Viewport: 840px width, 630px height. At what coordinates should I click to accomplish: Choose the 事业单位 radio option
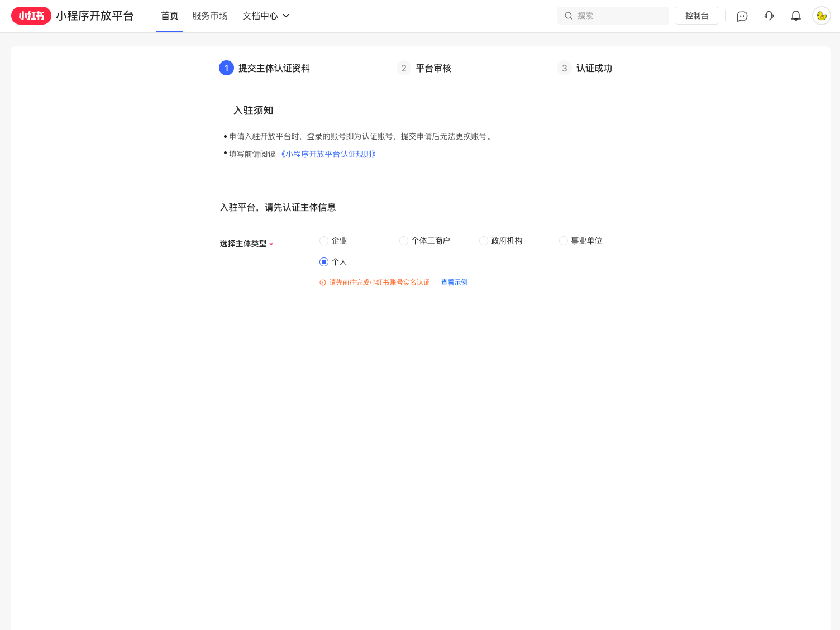(x=564, y=241)
